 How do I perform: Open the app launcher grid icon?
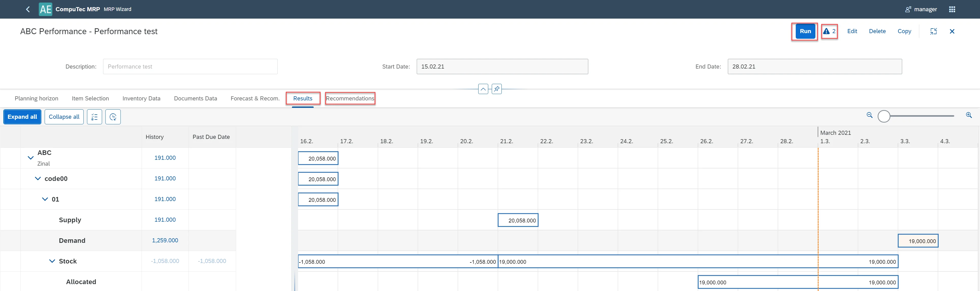click(x=952, y=9)
